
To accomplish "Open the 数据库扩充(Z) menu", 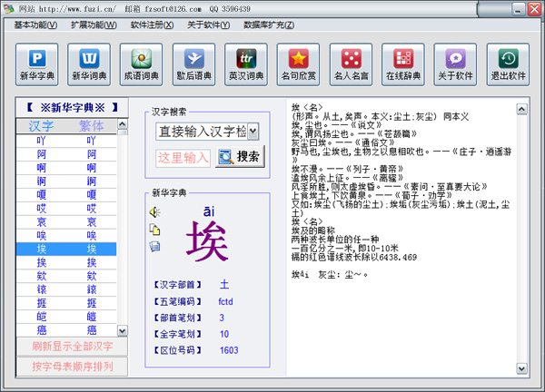I will (x=269, y=25).
